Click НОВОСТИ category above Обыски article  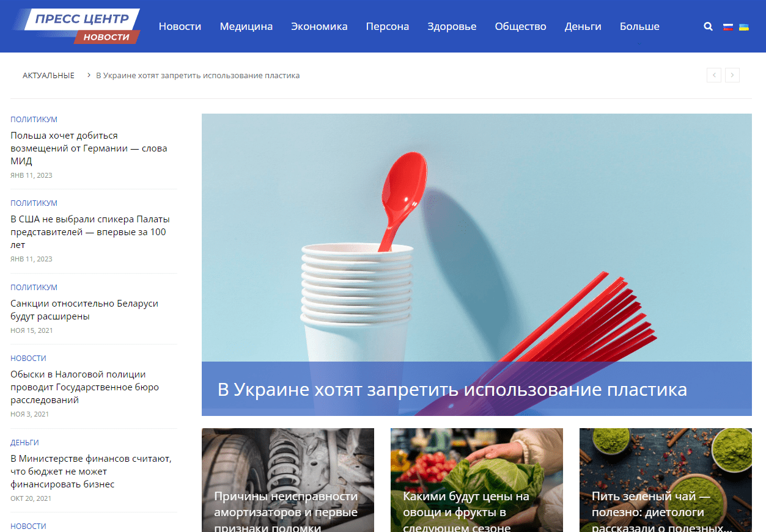point(28,359)
